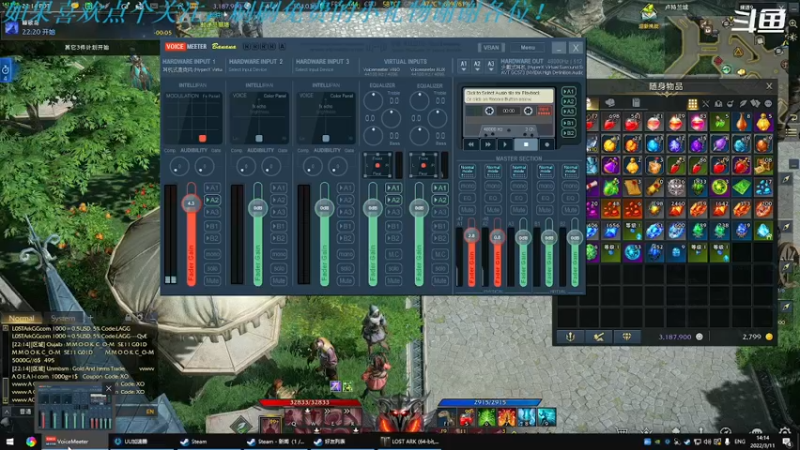The height and width of the screenshot is (450, 800).
Task: Click VAIO virtual input fader knob
Action: tap(372, 208)
